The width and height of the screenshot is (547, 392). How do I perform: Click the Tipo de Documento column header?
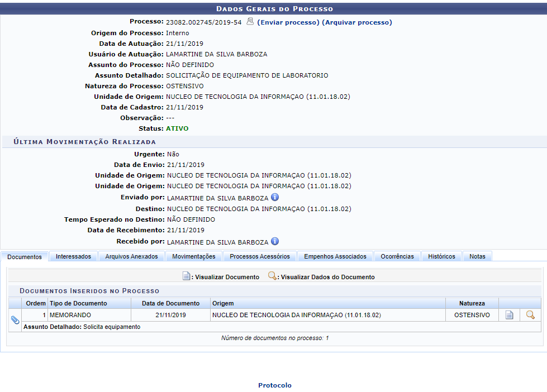pos(78,303)
